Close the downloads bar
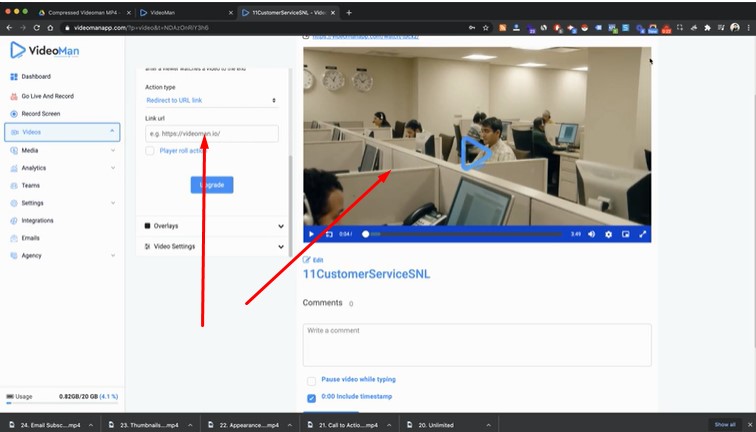The height and width of the screenshot is (432, 756). [750, 425]
